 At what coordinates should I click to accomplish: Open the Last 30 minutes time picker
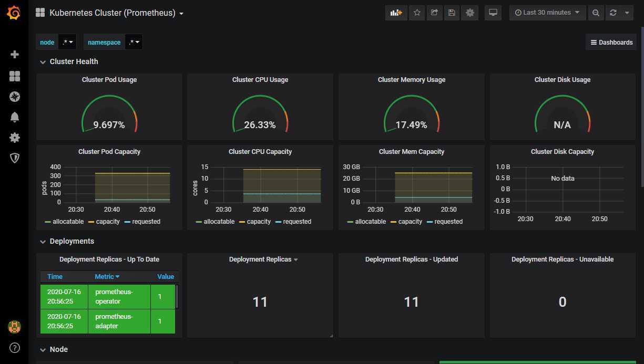(547, 13)
